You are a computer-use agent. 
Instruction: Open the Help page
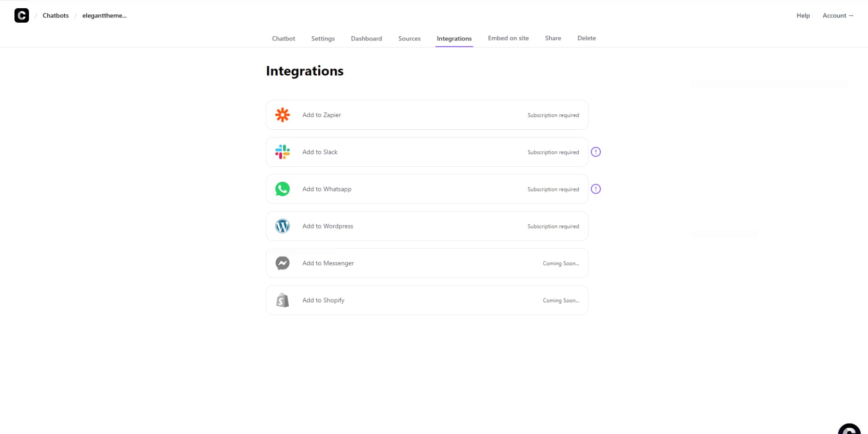803,15
